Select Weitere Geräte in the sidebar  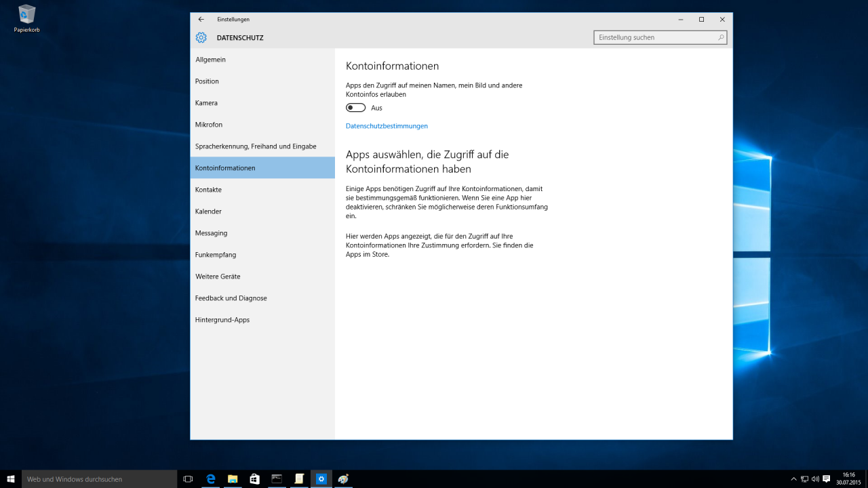[262, 277]
